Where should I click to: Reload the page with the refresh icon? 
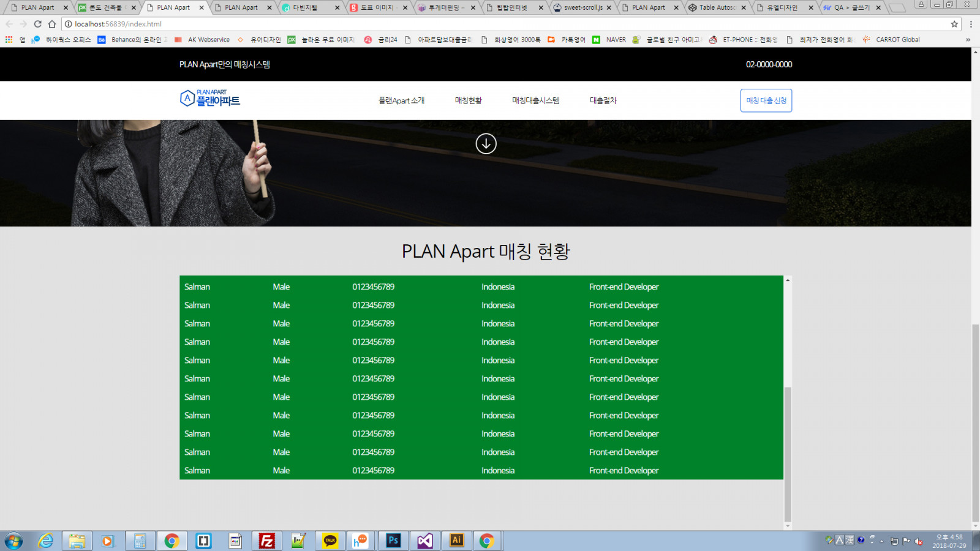pos(37,24)
